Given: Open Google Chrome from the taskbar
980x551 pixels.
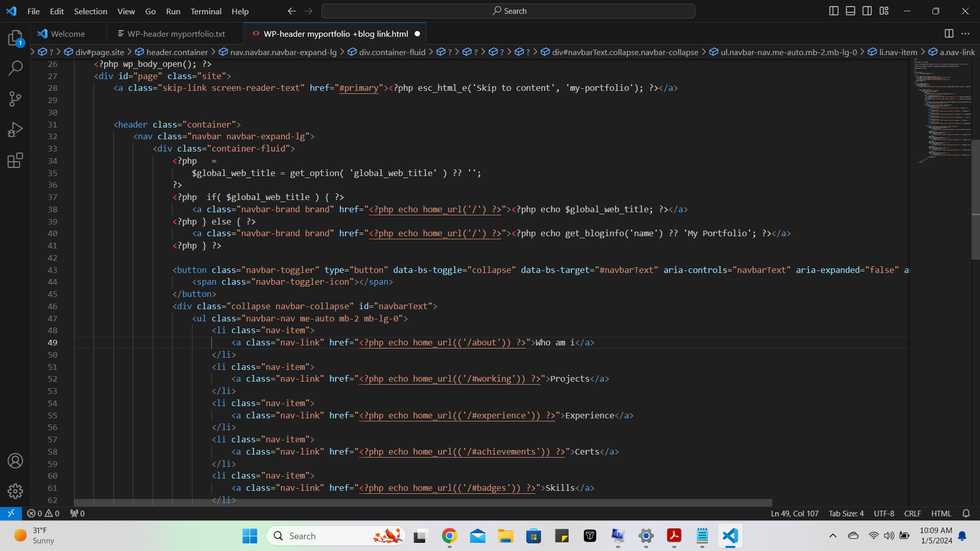Looking at the screenshot, I should pos(449,536).
